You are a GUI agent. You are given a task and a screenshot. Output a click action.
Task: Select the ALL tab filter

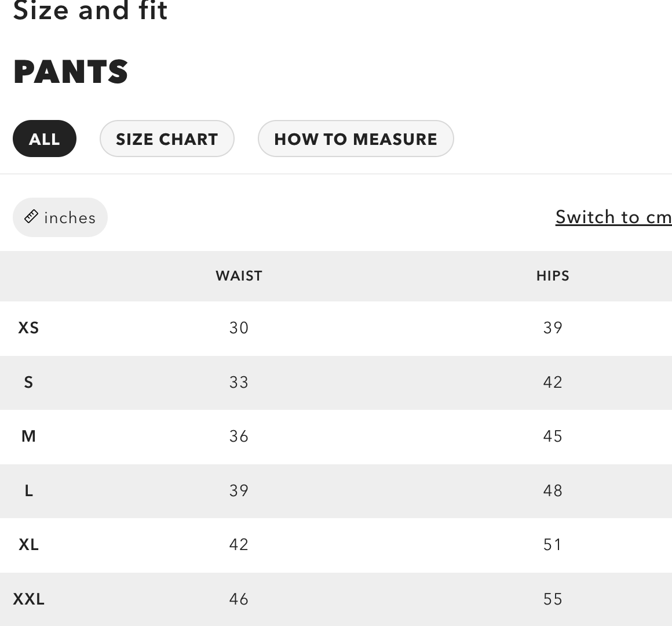click(x=45, y=139)
